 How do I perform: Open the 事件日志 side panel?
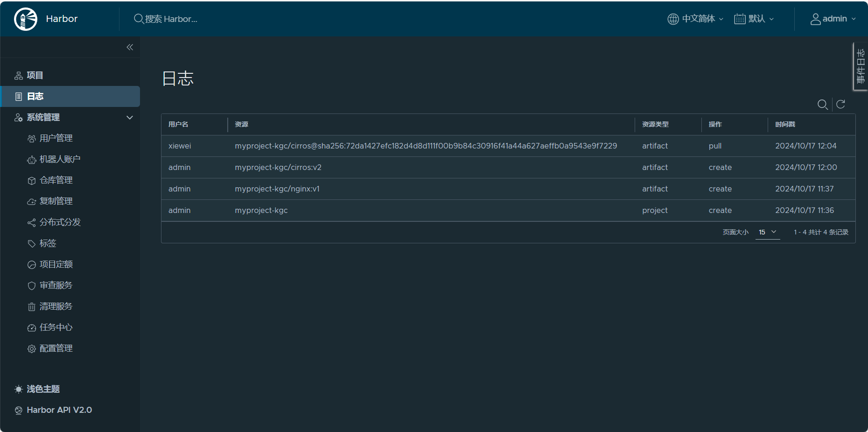point(861,66)
